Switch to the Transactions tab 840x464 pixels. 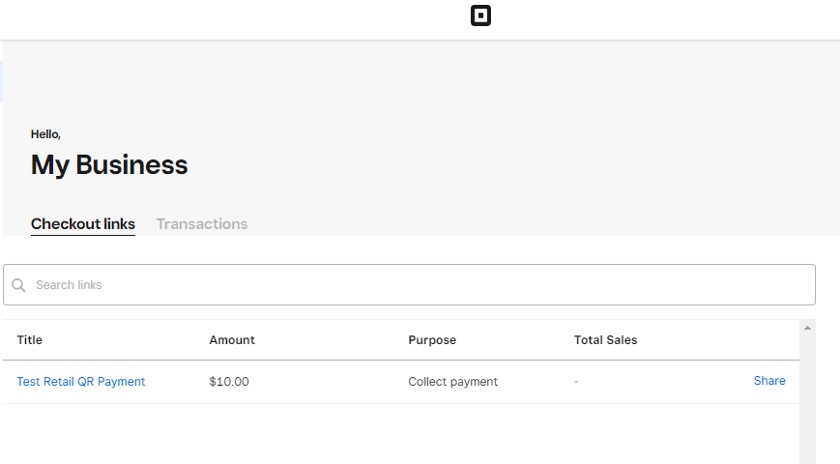[x=202, y=224]
